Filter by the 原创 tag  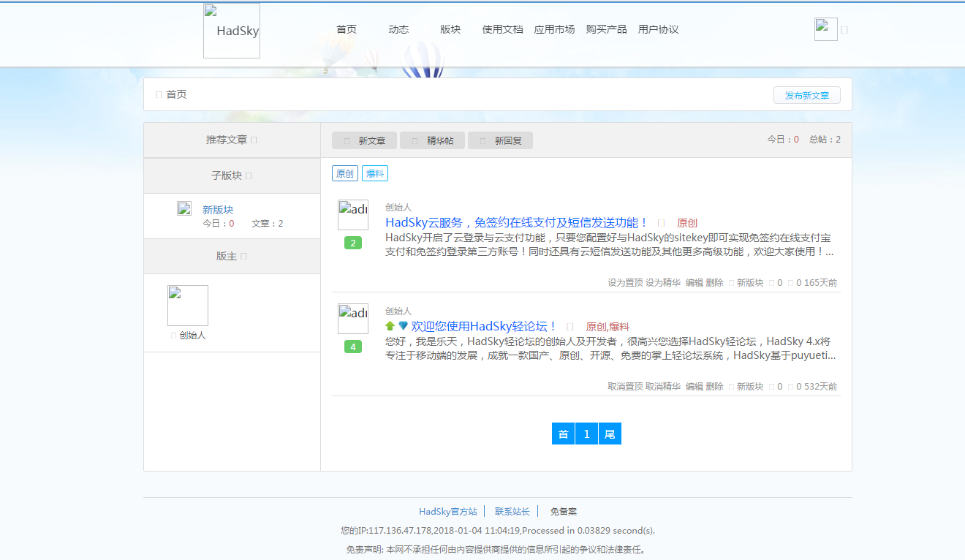pos(344,173)
